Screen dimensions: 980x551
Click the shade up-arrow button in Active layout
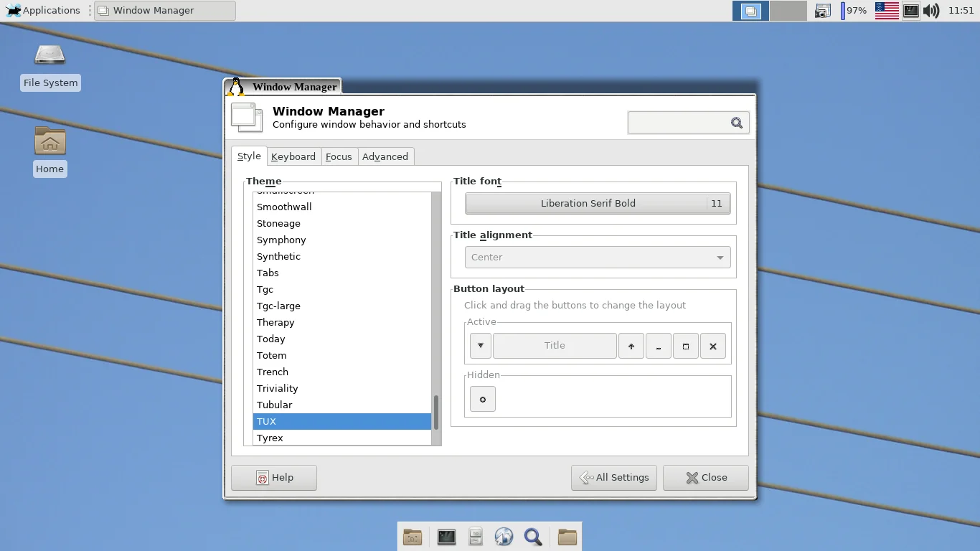click(631, 346)
